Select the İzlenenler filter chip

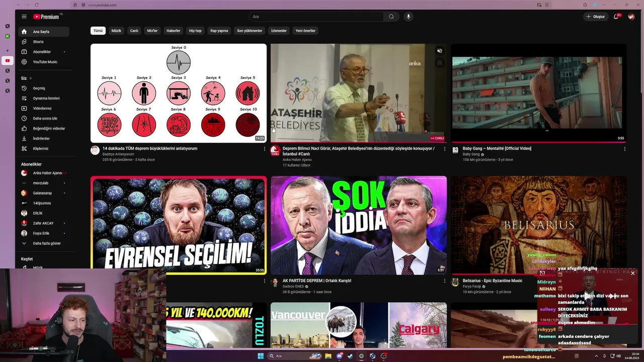[279, 31]
